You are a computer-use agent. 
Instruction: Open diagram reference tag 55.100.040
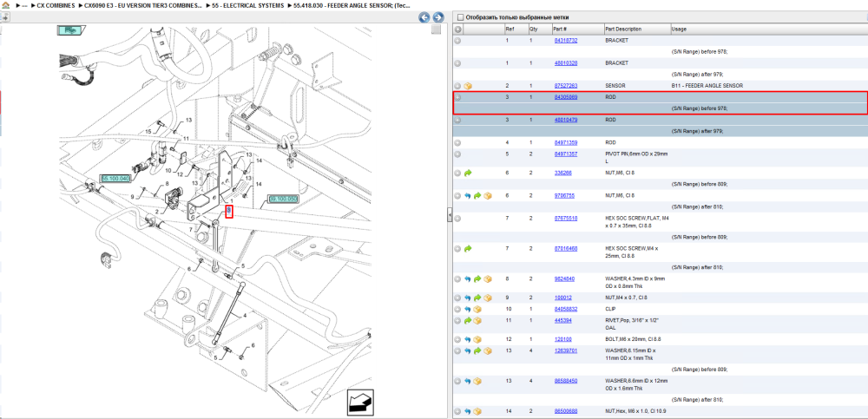click(x=115, y=178)
